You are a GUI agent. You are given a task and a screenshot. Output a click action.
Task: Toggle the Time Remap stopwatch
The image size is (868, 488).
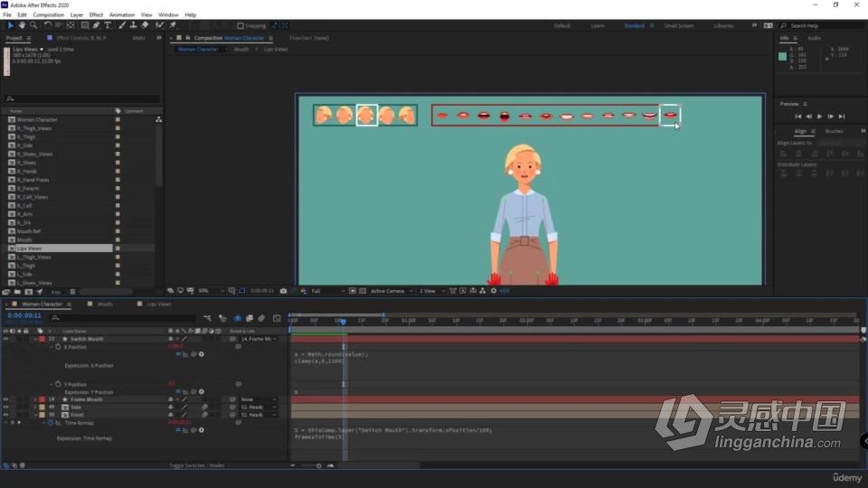[x=51, y=423]
